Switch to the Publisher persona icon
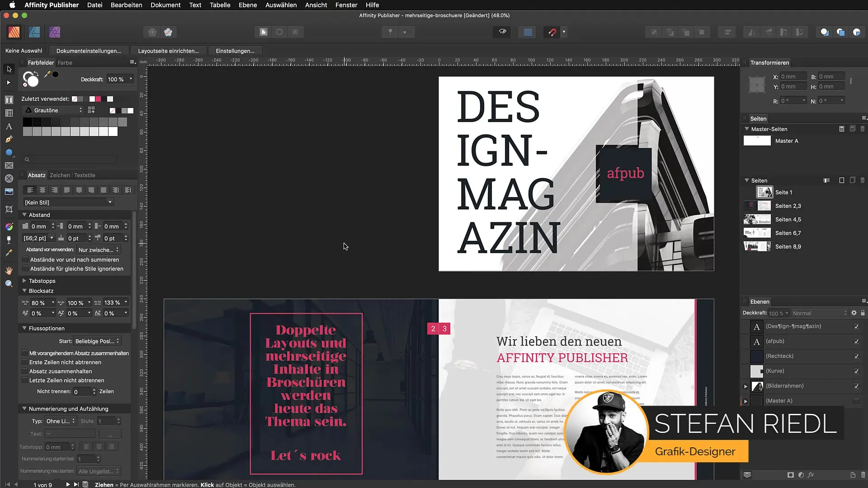The height and width of the screenshot is (488, 868). [14, 32]
